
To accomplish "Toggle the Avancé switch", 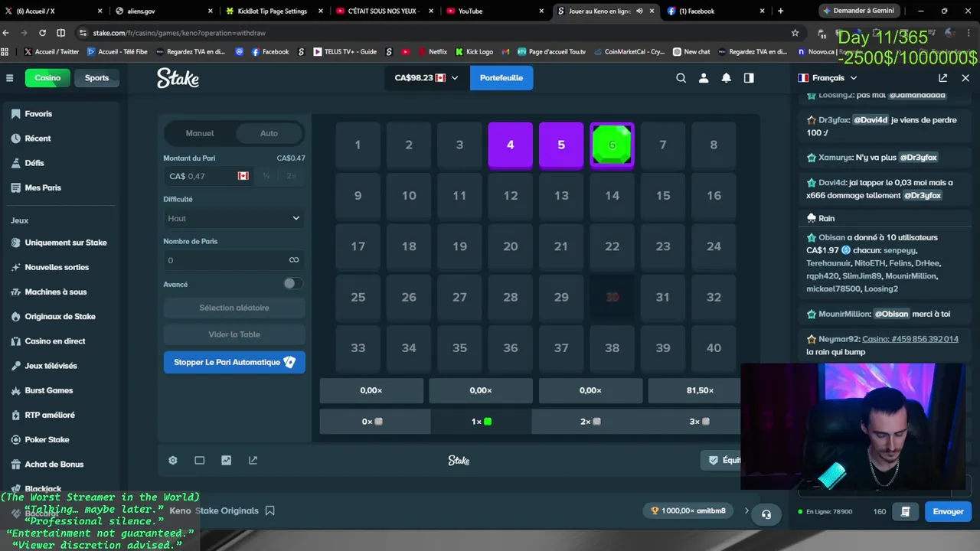I will coord(292,284).
